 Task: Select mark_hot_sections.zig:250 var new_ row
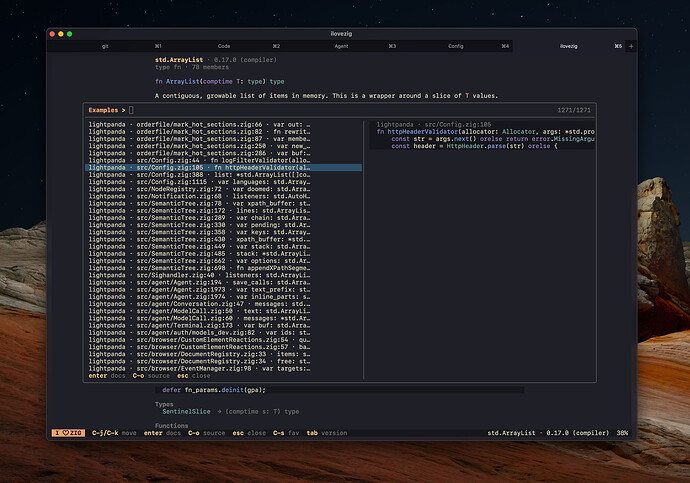224,146
